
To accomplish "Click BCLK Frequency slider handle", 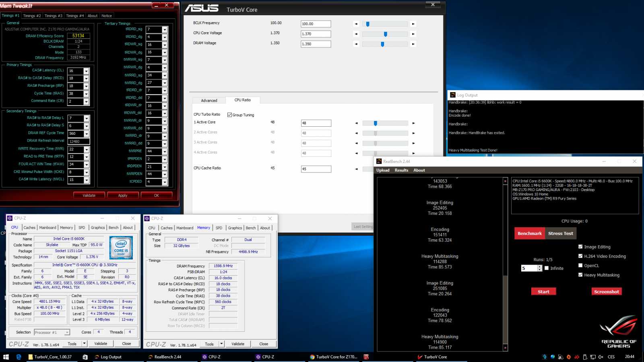I will click(368, 24).
